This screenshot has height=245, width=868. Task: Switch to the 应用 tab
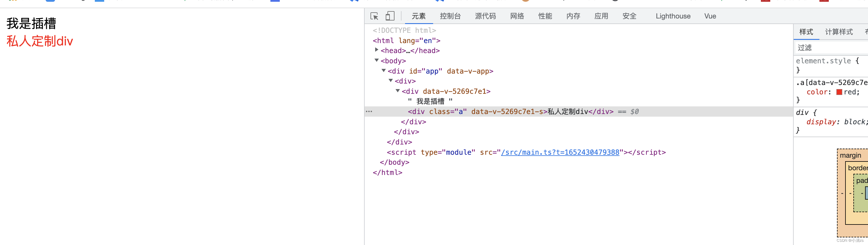pos(601,16)
